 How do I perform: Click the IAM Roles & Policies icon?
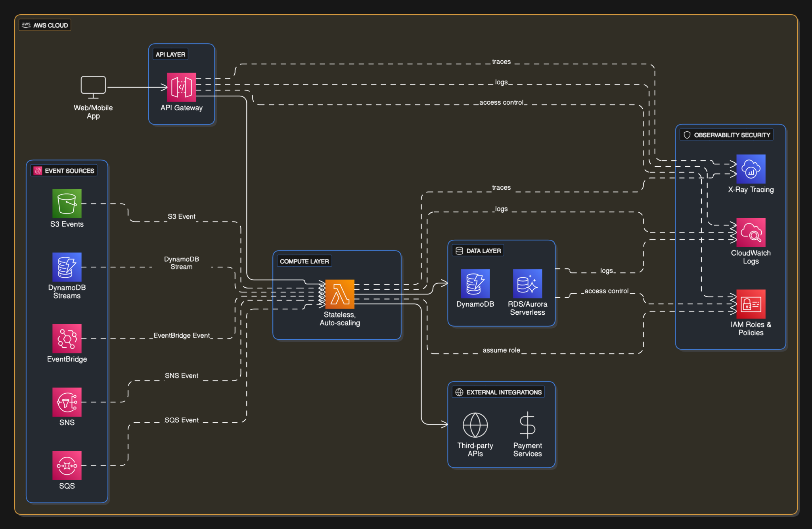click(x=751, y=305)
